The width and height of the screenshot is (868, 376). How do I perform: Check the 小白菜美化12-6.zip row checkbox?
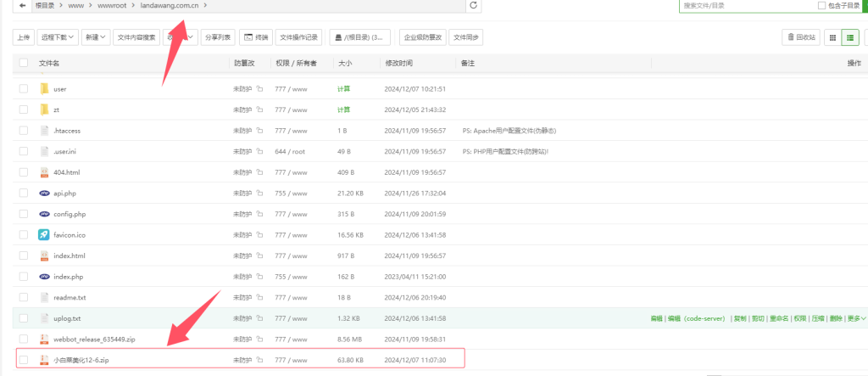[23, 360]
